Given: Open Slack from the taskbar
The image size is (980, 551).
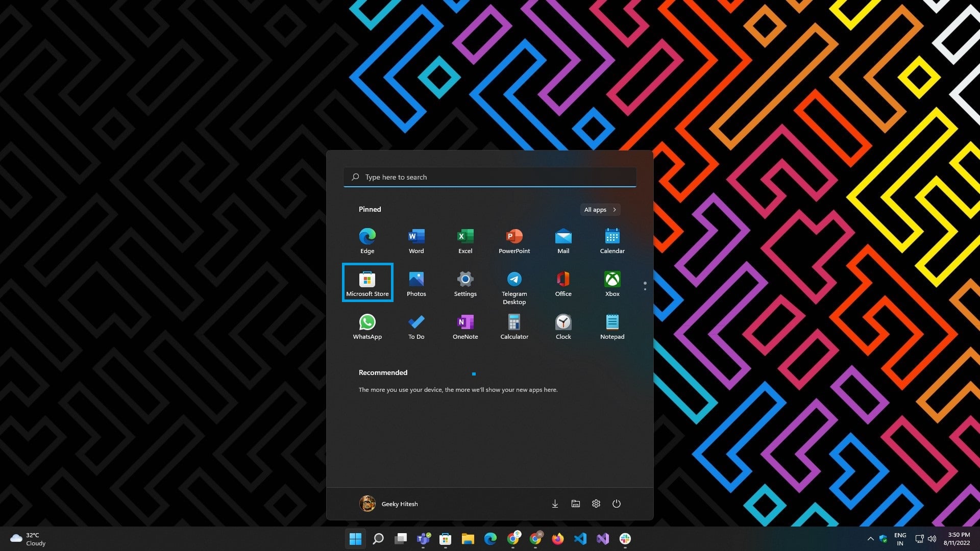Looking at the screenshot, I should [x=625, y=539].
